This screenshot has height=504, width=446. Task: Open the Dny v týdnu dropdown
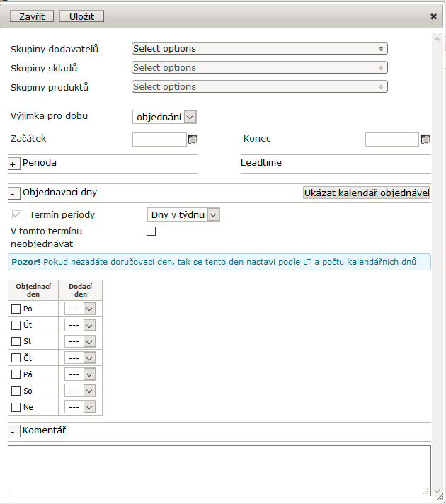183,214
